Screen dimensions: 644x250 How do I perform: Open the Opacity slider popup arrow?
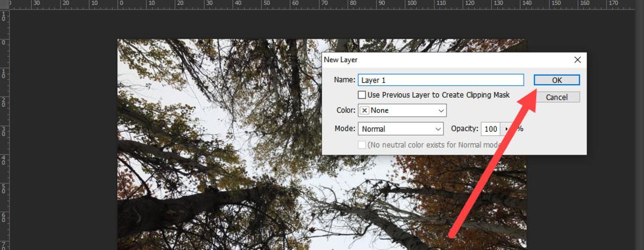pos(506,129)
